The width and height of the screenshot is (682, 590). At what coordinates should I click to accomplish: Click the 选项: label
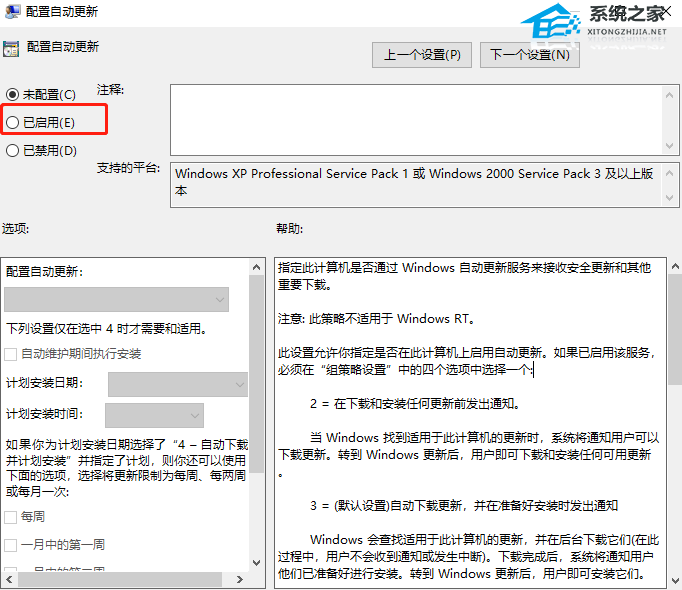tap(15, 228)
